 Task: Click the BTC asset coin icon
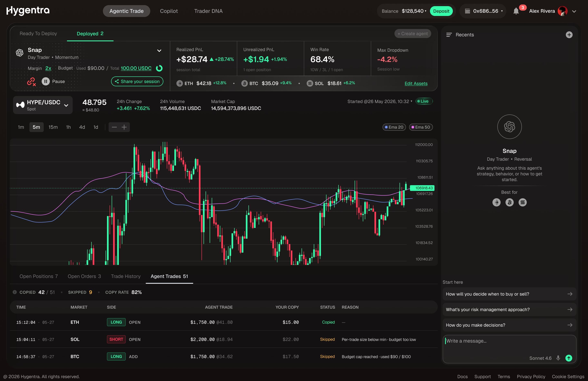click(x=244, y=83)
